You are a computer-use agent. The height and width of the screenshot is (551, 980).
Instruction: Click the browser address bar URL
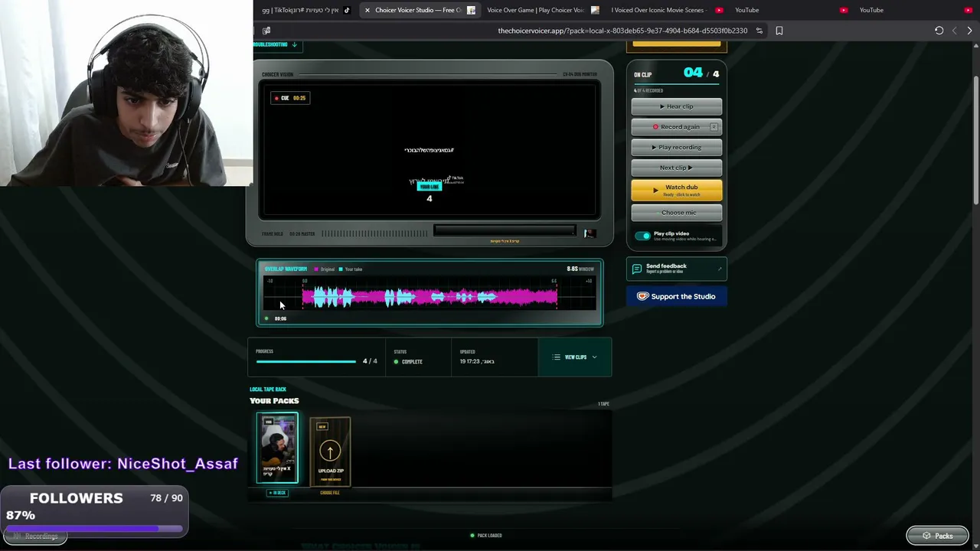pyautogui.click(x=622, y=31)
